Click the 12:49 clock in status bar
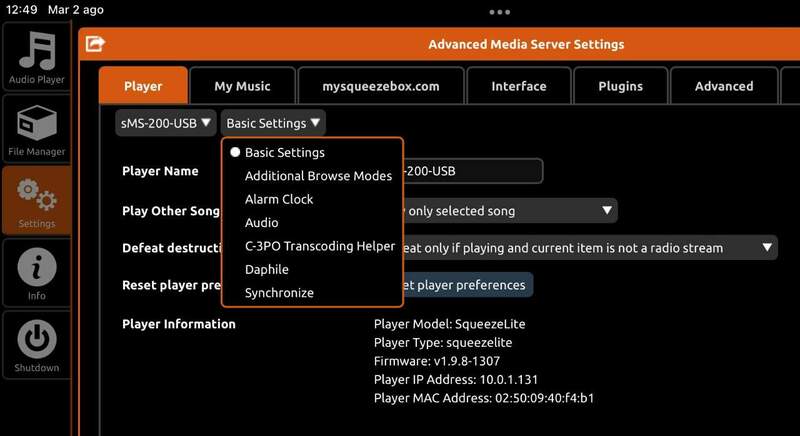 [x=21, y=10]
